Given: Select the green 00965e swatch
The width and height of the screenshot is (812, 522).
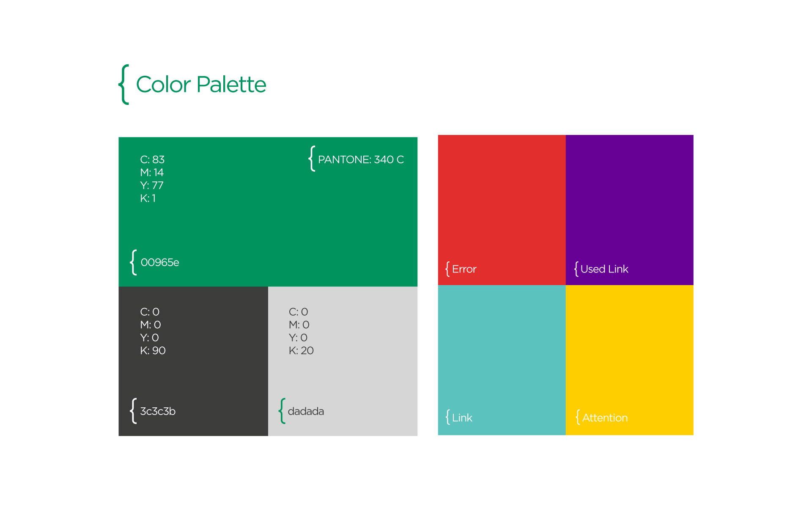Looking at the screenshot, I should click(268, 212).
